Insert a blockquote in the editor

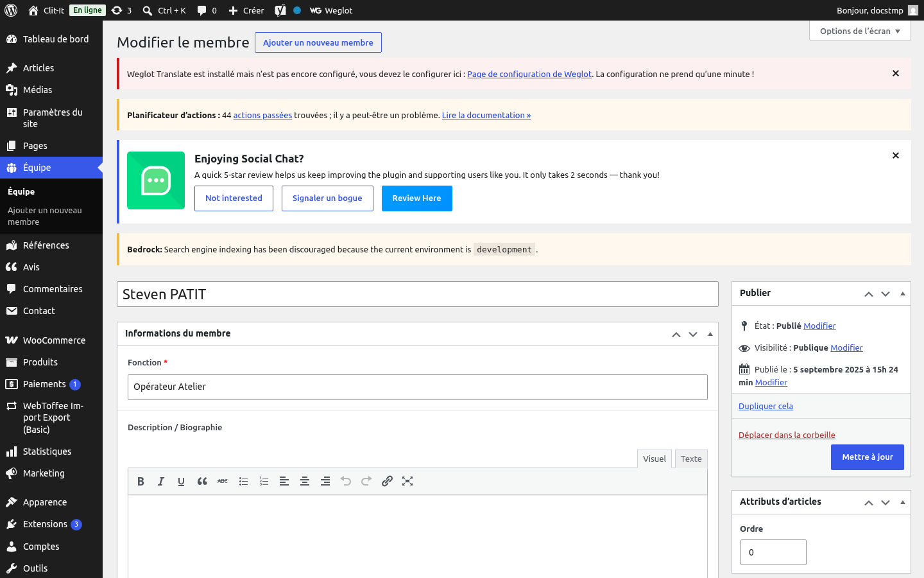pos(202,481)
